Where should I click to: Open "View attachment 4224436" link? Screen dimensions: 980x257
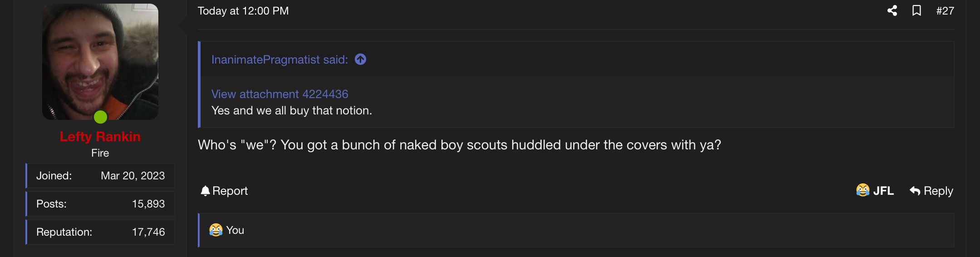point(279,94)
